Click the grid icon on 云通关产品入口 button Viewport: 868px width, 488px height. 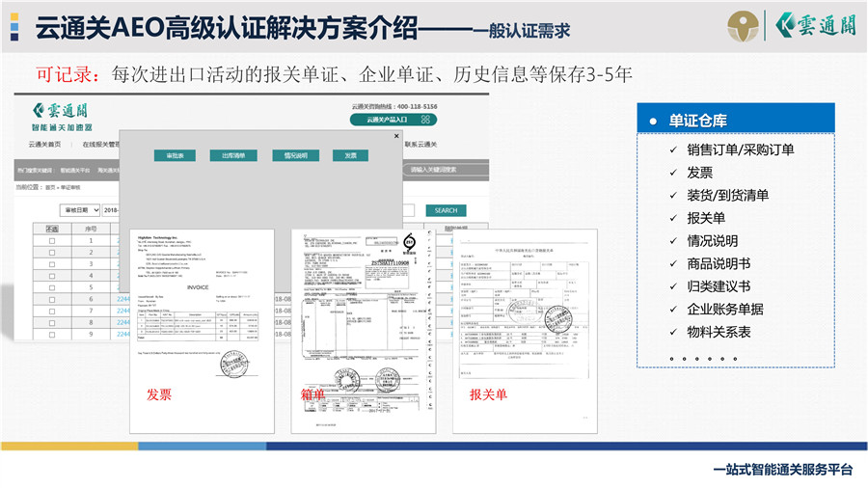(x=425, y=120)
